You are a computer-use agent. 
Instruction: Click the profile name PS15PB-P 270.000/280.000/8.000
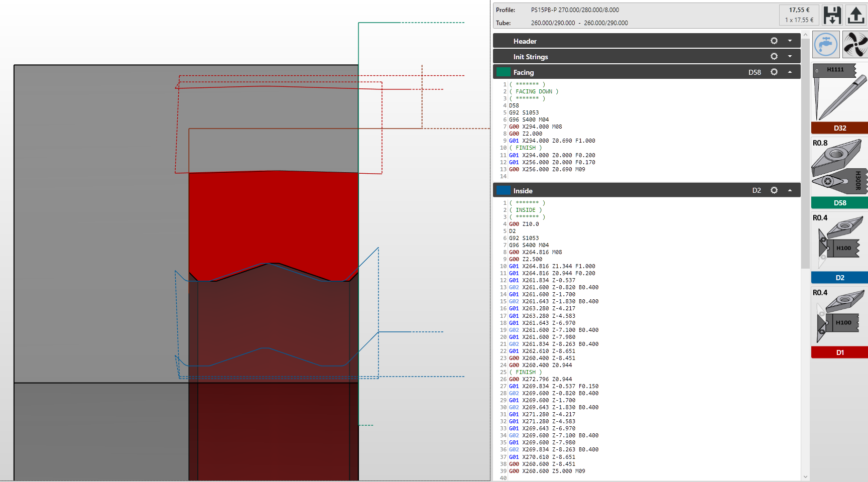tap(575, 10)
